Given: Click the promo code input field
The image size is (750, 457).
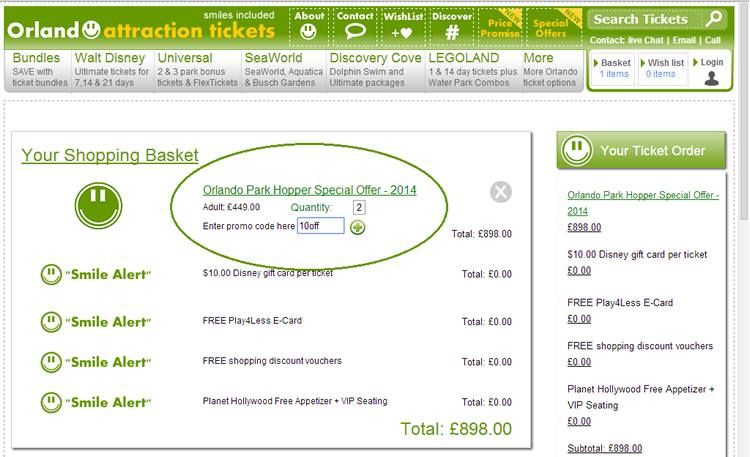Looking at the screenshot, I should point(320,226).
